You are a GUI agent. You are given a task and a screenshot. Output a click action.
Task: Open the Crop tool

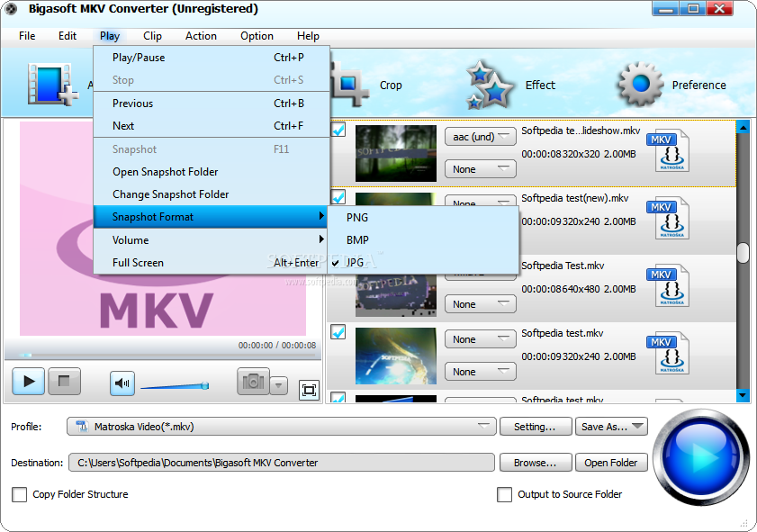point(367,85)
